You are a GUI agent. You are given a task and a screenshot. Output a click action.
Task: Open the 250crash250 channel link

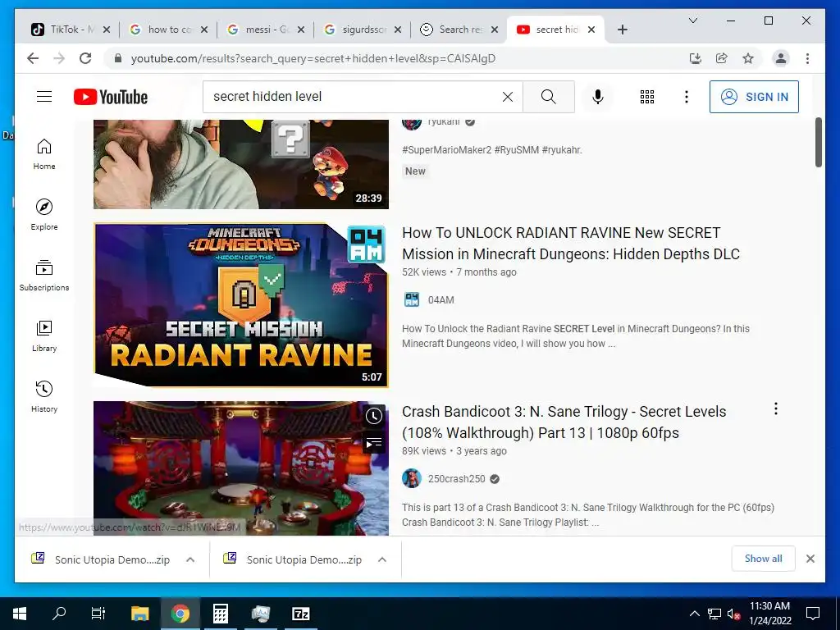[x=456, y=479]
